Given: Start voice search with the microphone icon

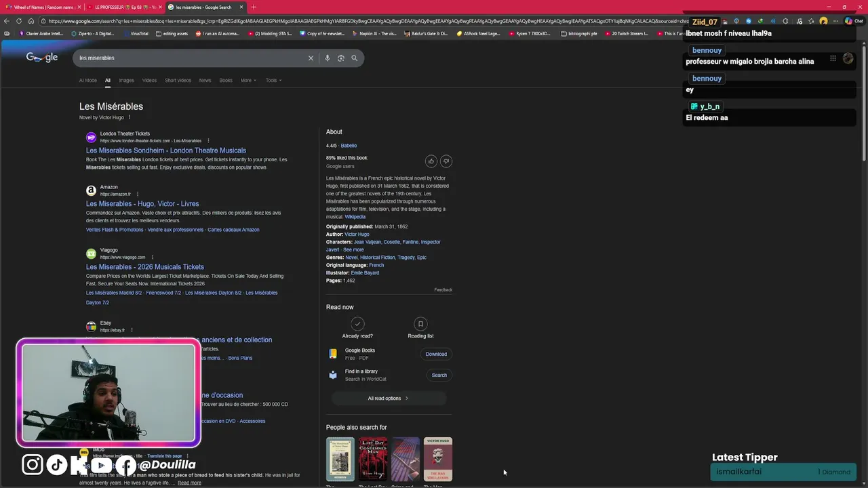Looking at the screenshot, I should (x=328, y=58).
